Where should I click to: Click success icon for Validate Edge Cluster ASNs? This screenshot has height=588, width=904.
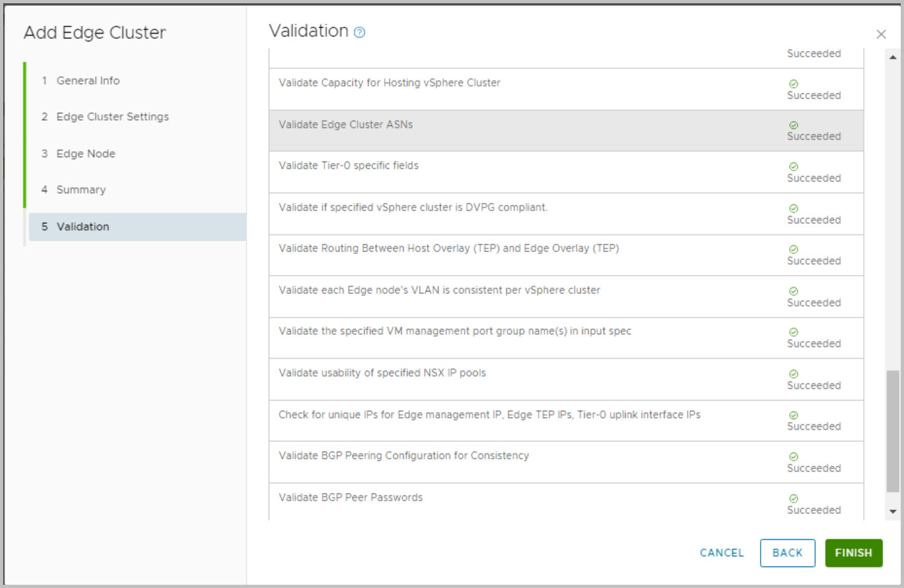[x=793, y=125]
